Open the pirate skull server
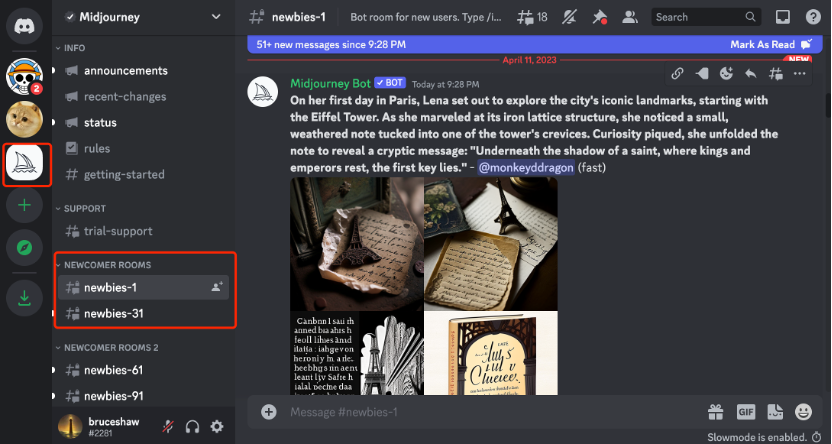The image size is (832, 444). click(x=24, y=76)
